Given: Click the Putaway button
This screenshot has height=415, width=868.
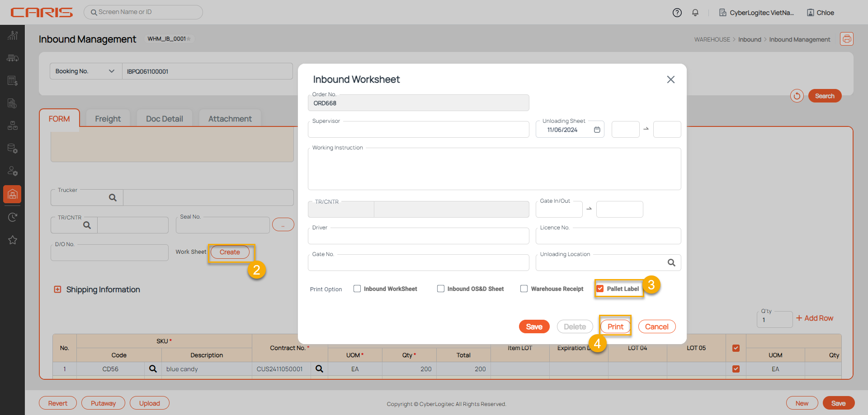Looking at the screenshot, I should pyautogui.click(x=103, y=403).
